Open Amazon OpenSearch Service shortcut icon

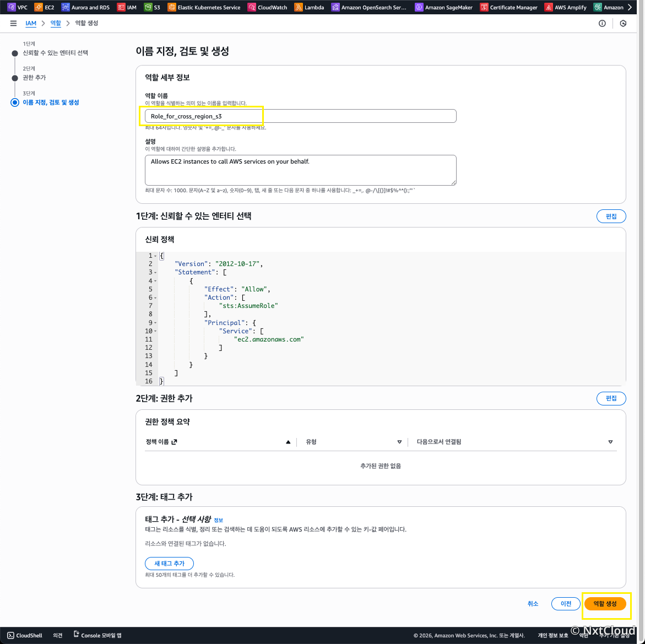(335, 7)
